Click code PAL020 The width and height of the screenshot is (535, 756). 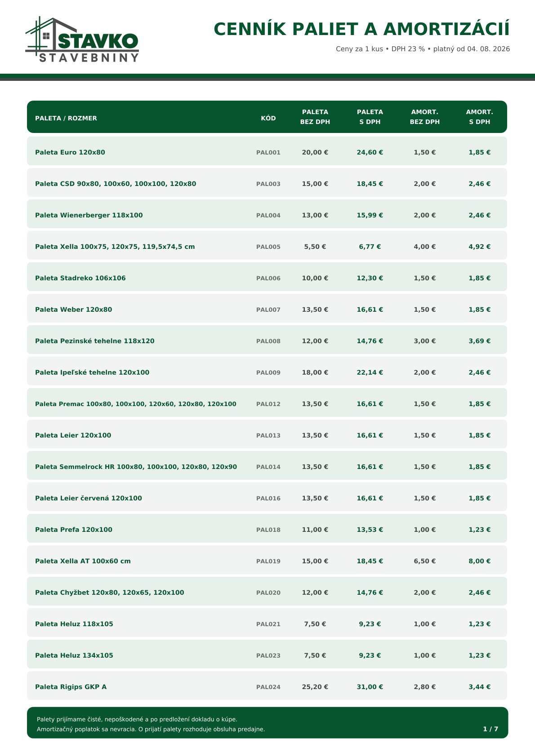(x=268, y=592)
